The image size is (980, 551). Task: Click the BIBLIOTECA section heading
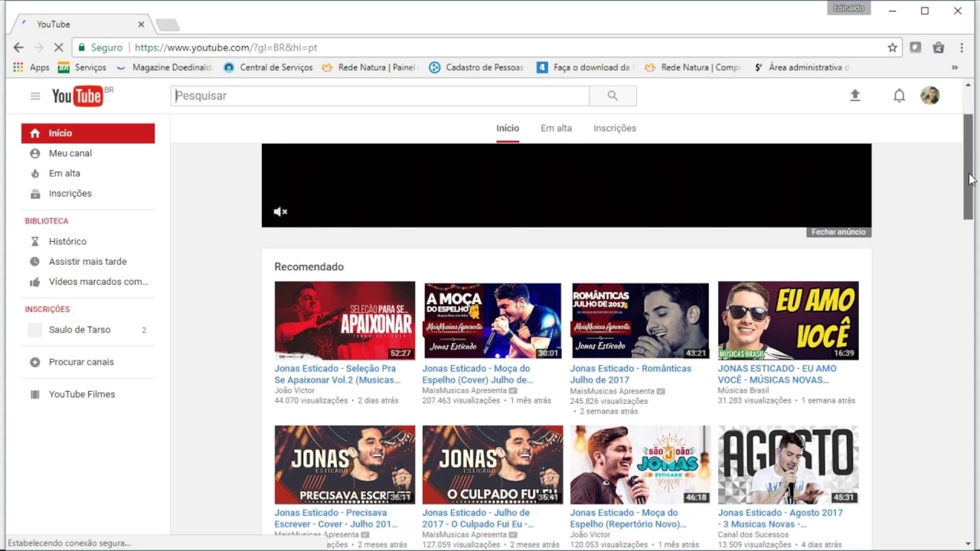(47, 221)
